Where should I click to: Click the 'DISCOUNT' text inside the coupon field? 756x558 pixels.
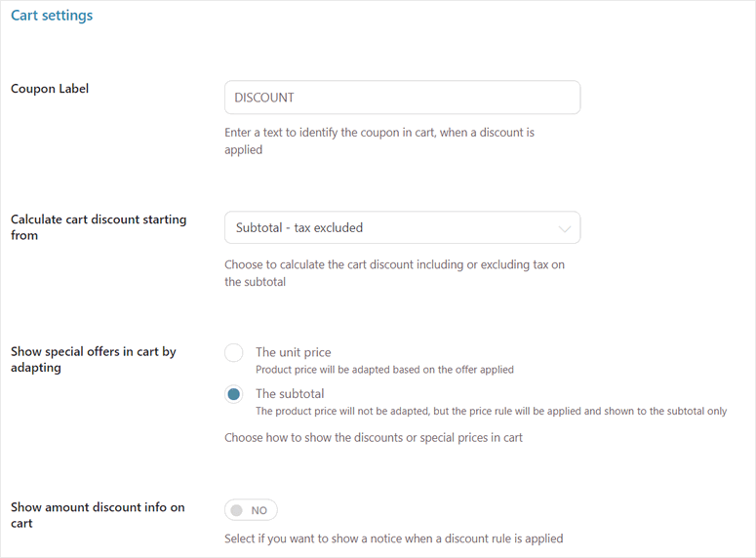pos(264,98)
